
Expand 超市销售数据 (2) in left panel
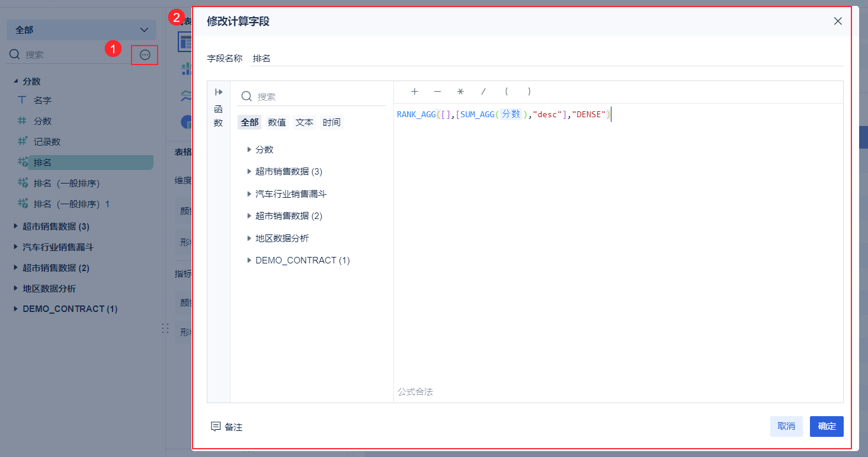[16, 268]
